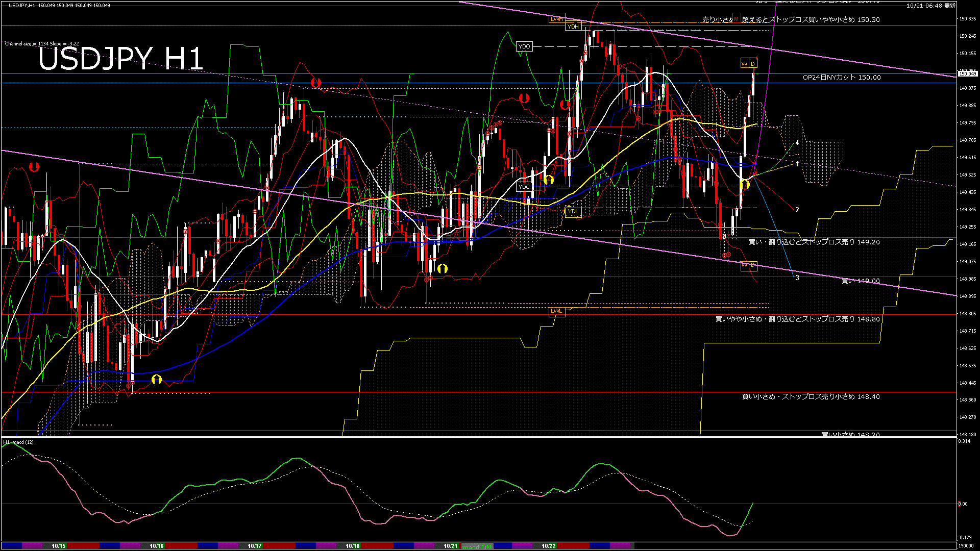
Task: Click the 149.165 price axis label
Action: (968, 244)
